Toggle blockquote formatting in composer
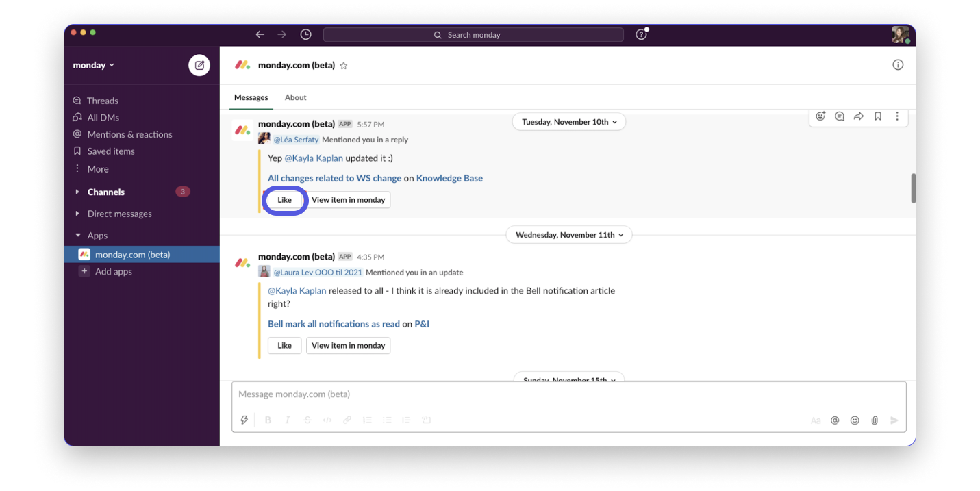Image resolution: width=980 pixels, height=491 pixels. click(x=406, y=420)
